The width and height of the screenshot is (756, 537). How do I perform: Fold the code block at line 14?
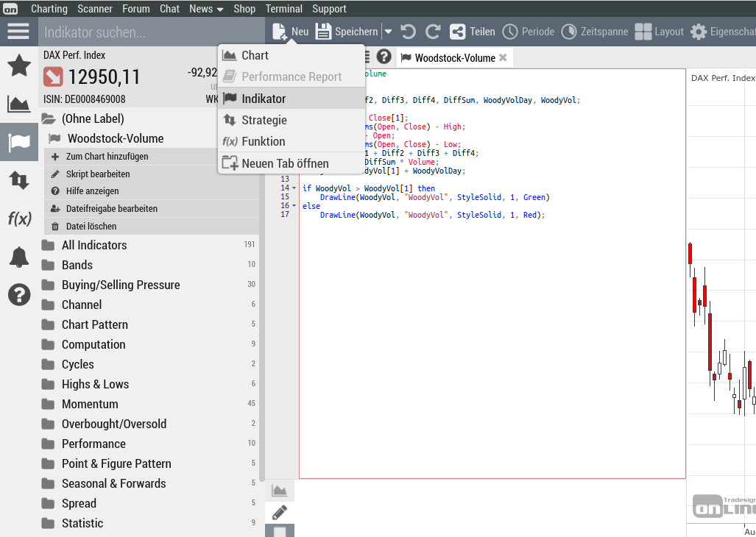tap(294, 188)
